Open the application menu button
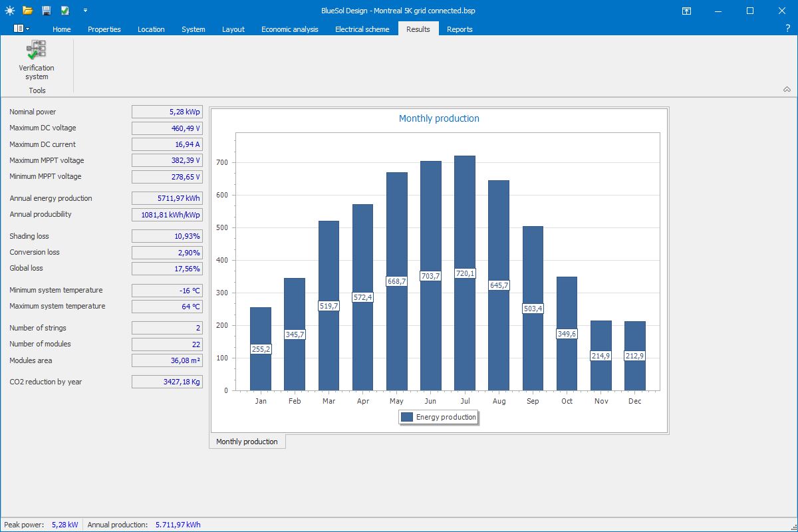798x532 pixels. click(21, 29)
